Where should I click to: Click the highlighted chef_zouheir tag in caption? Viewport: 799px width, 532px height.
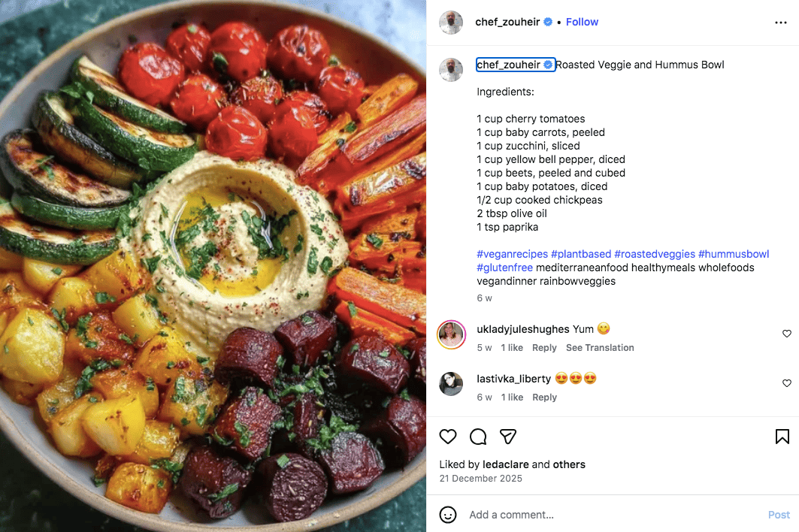click(515, 65)
